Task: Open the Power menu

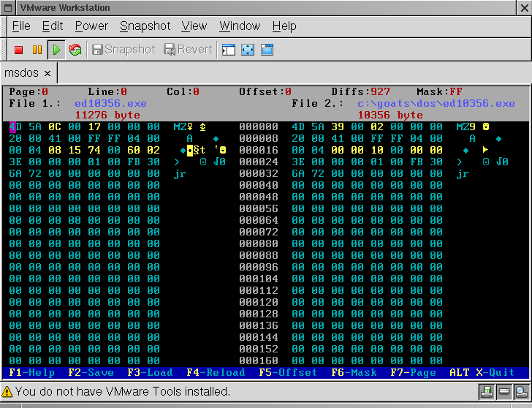Action: (91, 26)
